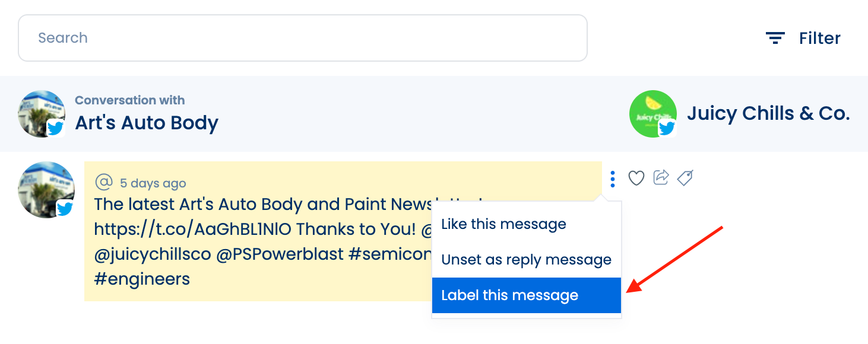Click the #engineers hashtag
The height and width of the screenshot is (344, 868).
(x=142, y=279)
